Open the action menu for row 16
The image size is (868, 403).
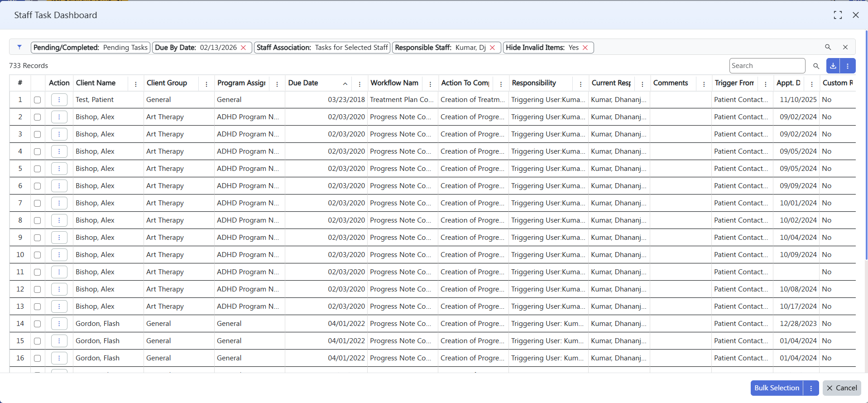pos(59,358)
